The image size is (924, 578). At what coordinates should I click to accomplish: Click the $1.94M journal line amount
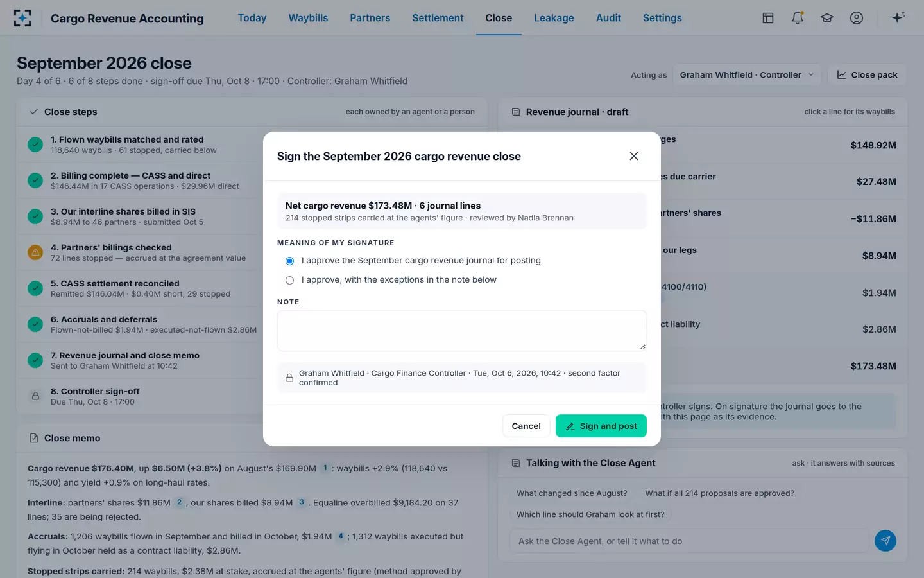879,293
